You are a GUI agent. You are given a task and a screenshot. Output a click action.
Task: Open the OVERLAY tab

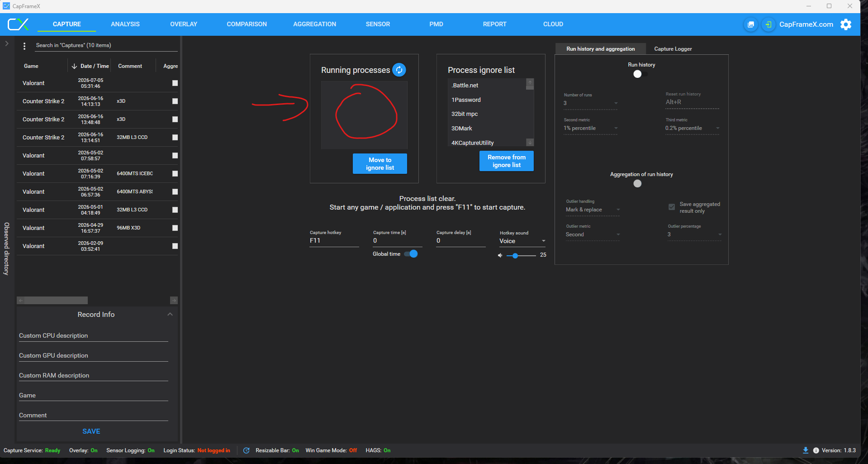184,24
